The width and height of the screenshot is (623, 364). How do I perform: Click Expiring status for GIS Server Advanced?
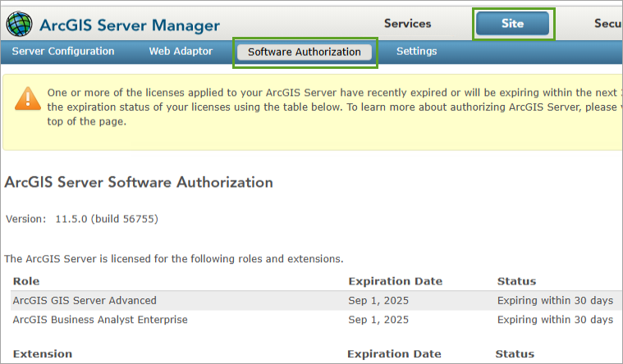click(x=555, y=301)
